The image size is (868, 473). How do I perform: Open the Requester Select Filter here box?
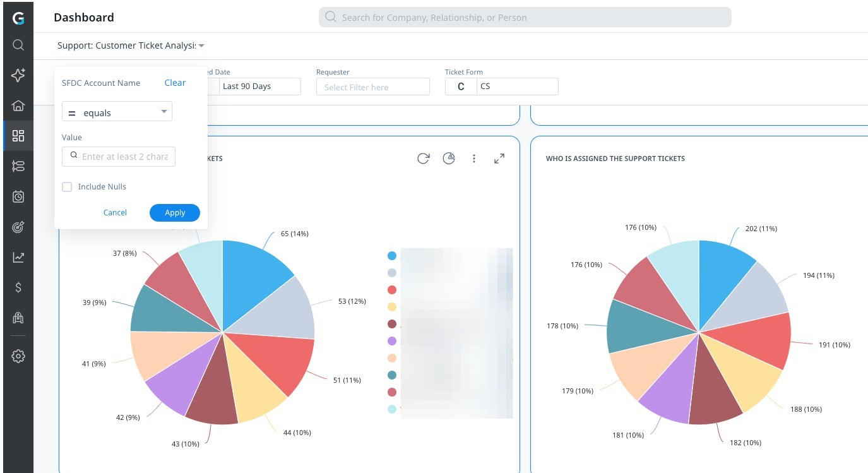(x=372, y=87)
